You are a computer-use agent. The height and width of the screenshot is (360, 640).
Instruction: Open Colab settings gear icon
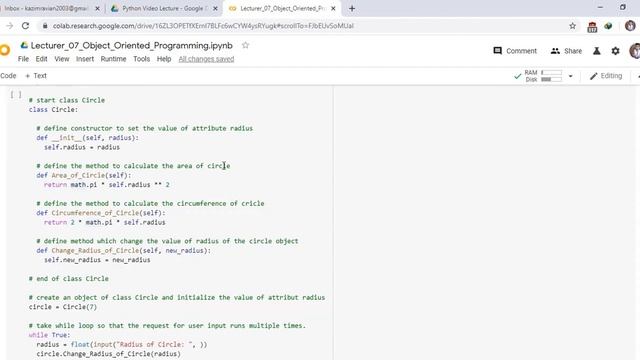point(616,51)
